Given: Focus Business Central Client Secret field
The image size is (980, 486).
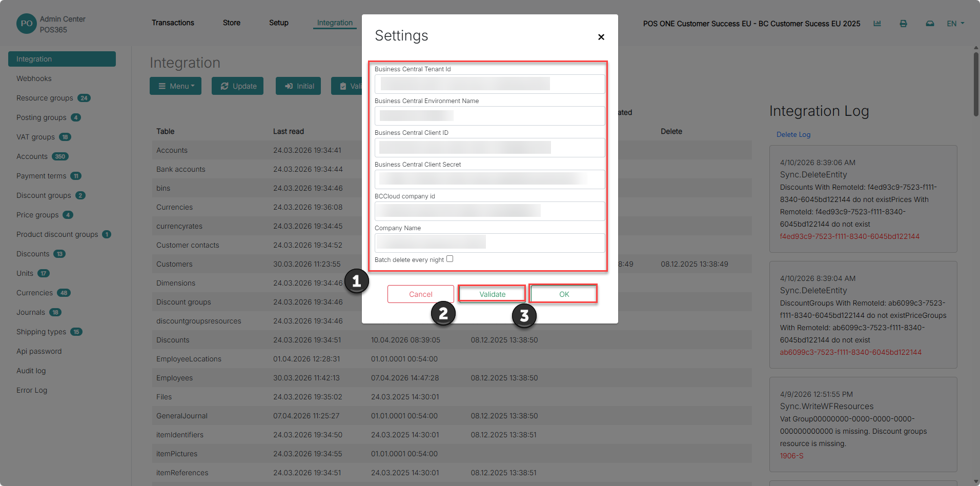Looking at the screenshot, I should [490, 179].
